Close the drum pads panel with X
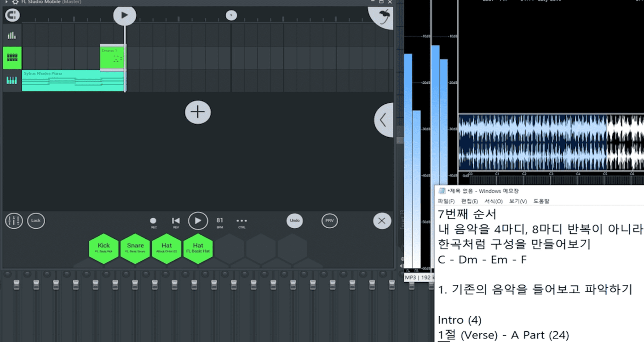Image resolution: width=644 pixels, height=342 pixels. click(x=382, y=221)
